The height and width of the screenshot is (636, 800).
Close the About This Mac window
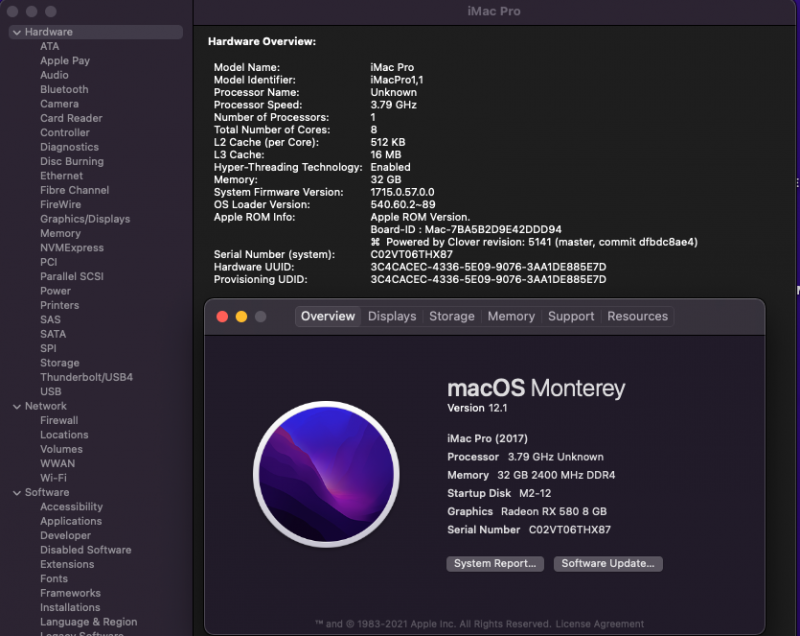click(222, 317)
